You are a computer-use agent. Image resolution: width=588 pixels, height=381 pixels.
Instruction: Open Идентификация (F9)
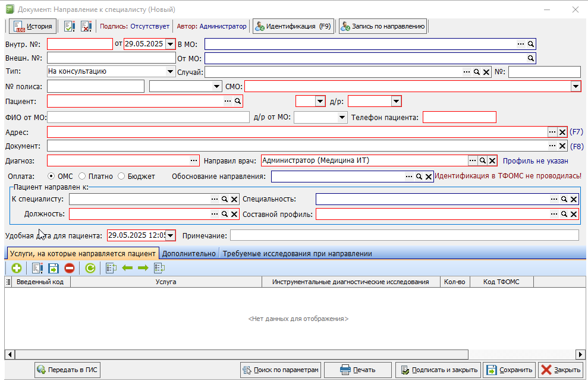(x=293, y=26)
